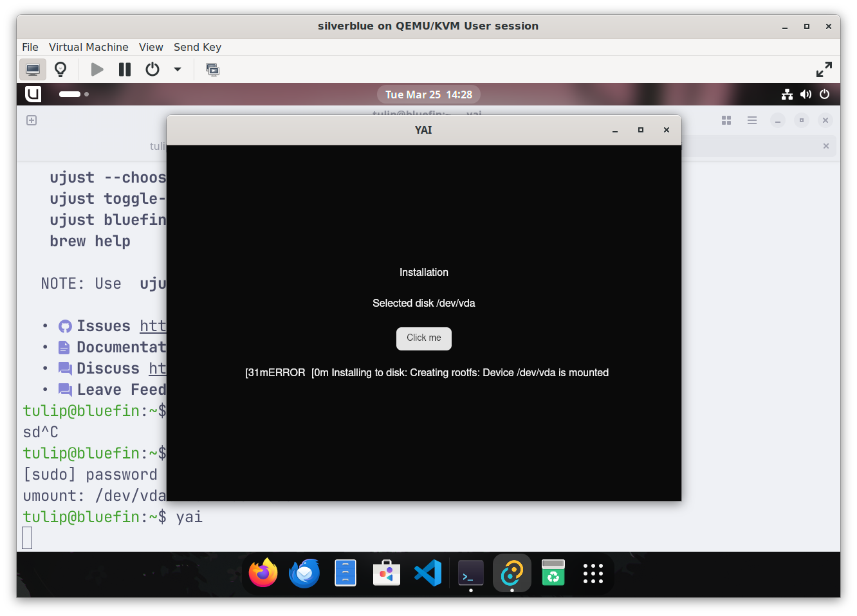Open the Software store from dock
Image resolution: width=857 pixels, height=616 pixels.
pos(387,573)
